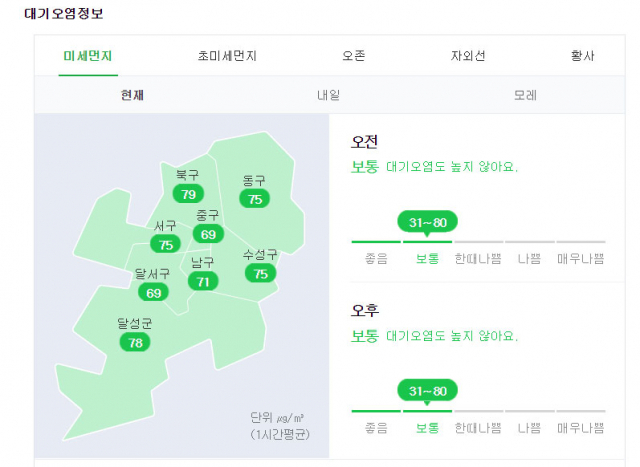Click 매우나쁨 level in 오전 scale
The width and height of the screenshot is (640, 467).
580,258
